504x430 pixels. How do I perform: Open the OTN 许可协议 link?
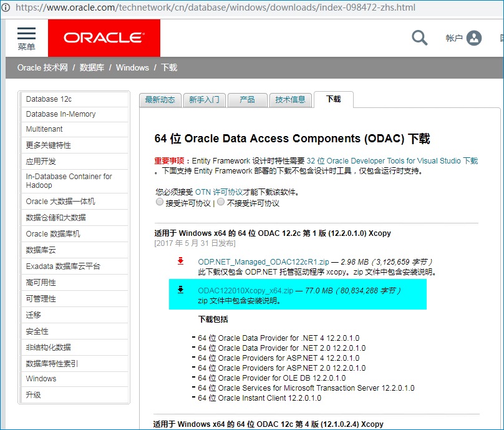click(x=219, y=192)
